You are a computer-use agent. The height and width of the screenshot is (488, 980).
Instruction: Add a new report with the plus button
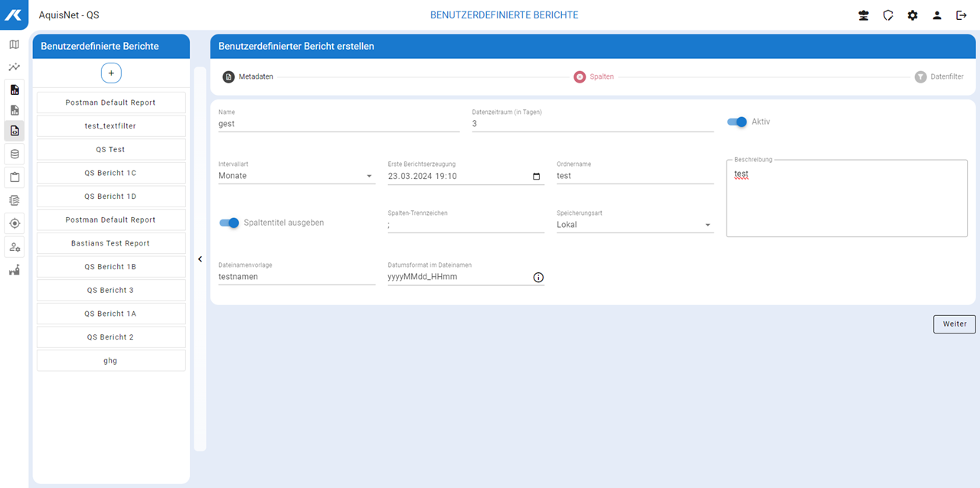[111, 73]
